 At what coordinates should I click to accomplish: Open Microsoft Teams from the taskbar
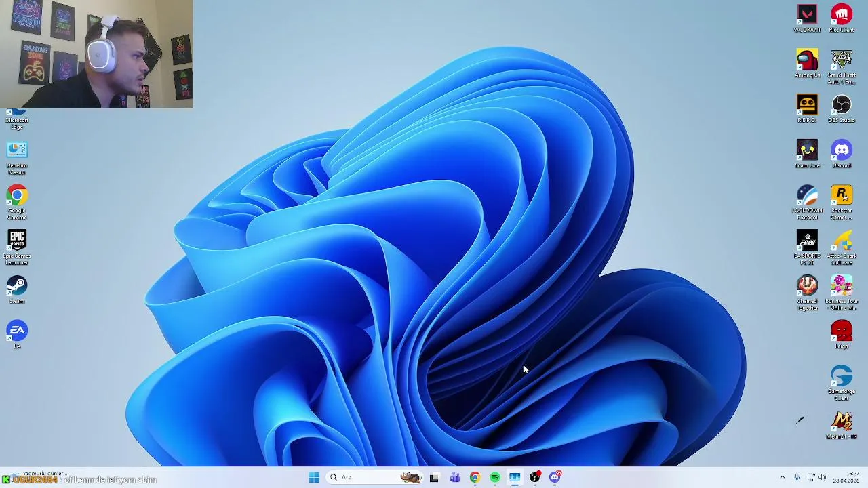tap(454, 478)
